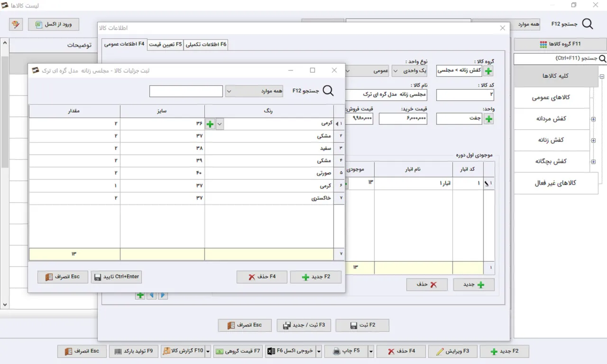
Task: Click the قیمت خرید field
Action: coord(403,118)
